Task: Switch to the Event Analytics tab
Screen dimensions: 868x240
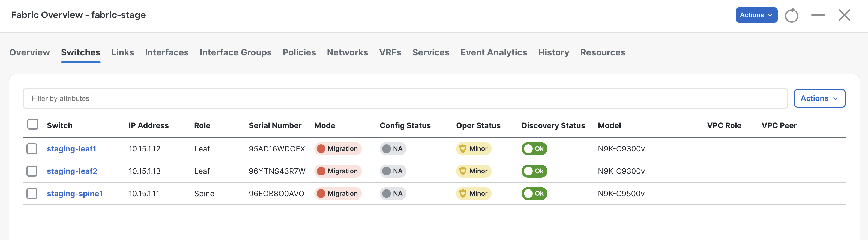Action: [x=494, y=52]
